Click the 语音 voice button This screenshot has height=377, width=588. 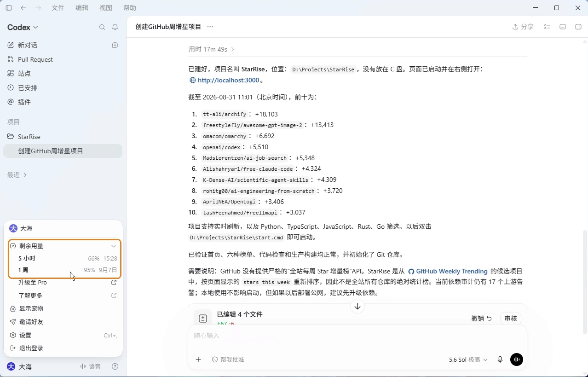tap(90, 367)
